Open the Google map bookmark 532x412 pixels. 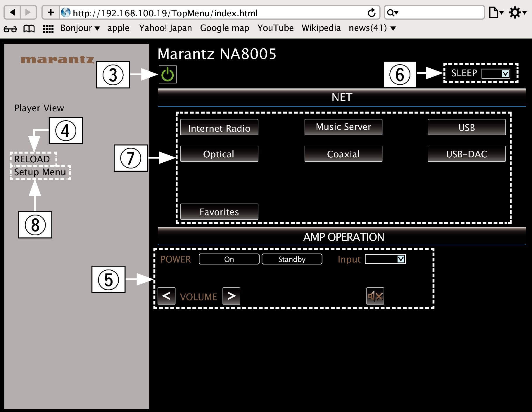coord(224,28)
